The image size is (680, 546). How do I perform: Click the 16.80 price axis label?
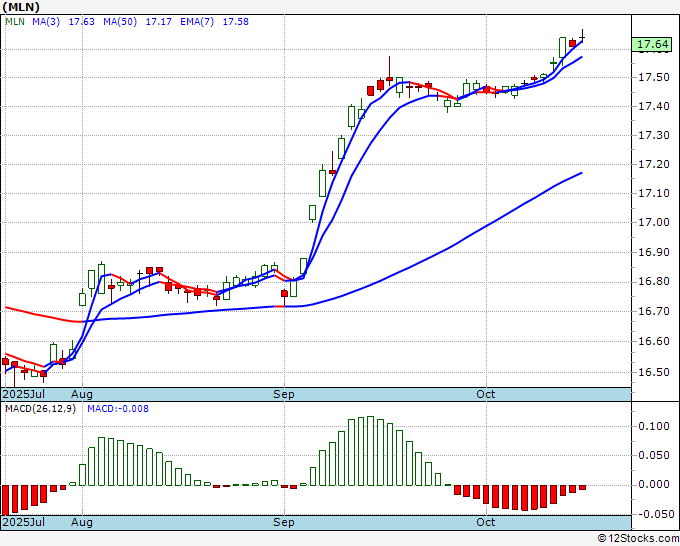tap(654, 282)
